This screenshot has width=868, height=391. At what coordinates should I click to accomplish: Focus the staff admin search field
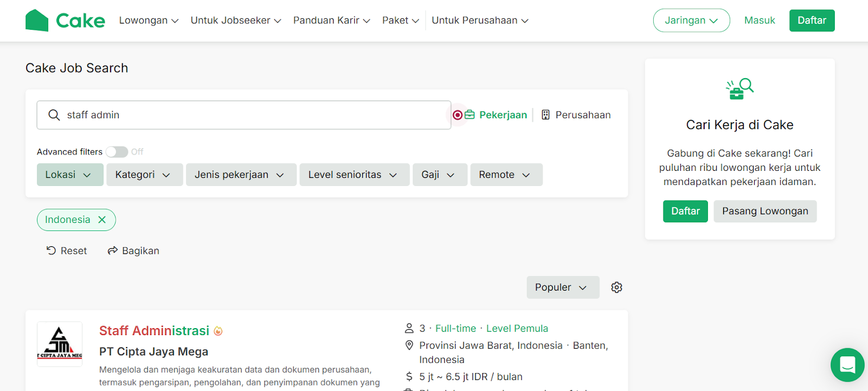pyautogui.click(x=244, y=115)
